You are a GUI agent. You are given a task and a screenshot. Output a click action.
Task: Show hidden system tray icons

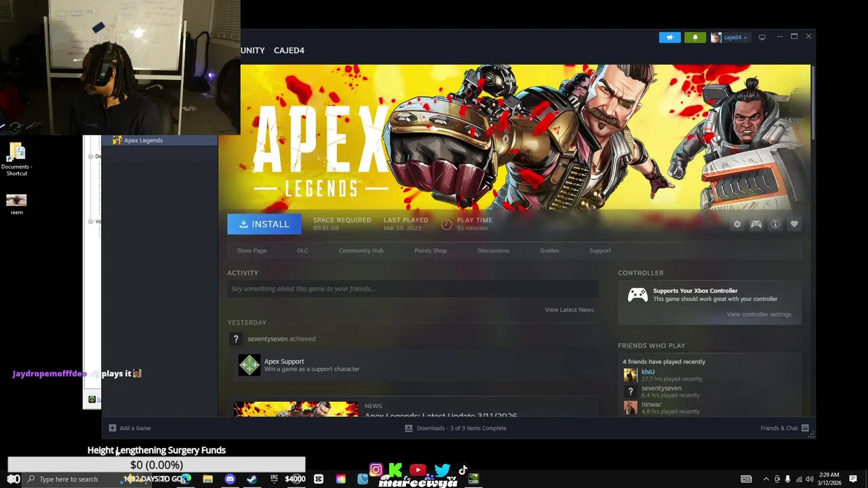pyautogui.click(x=766, y=479)
